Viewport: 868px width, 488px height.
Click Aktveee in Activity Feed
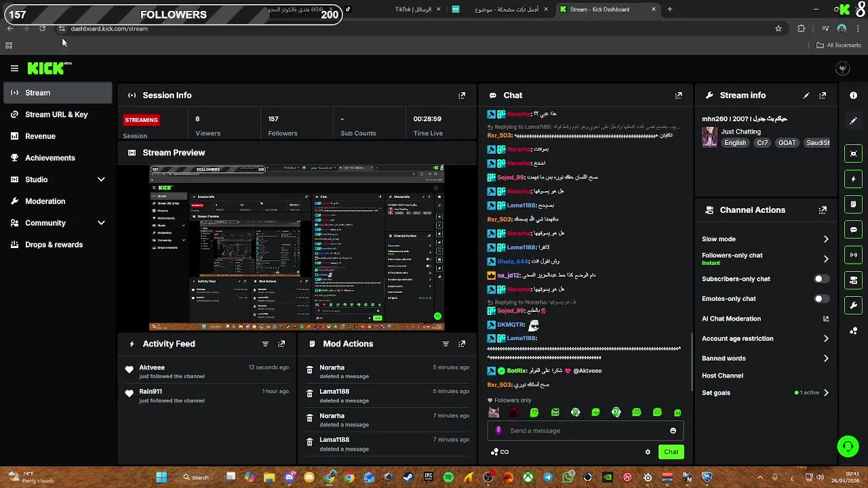[152, 367]
